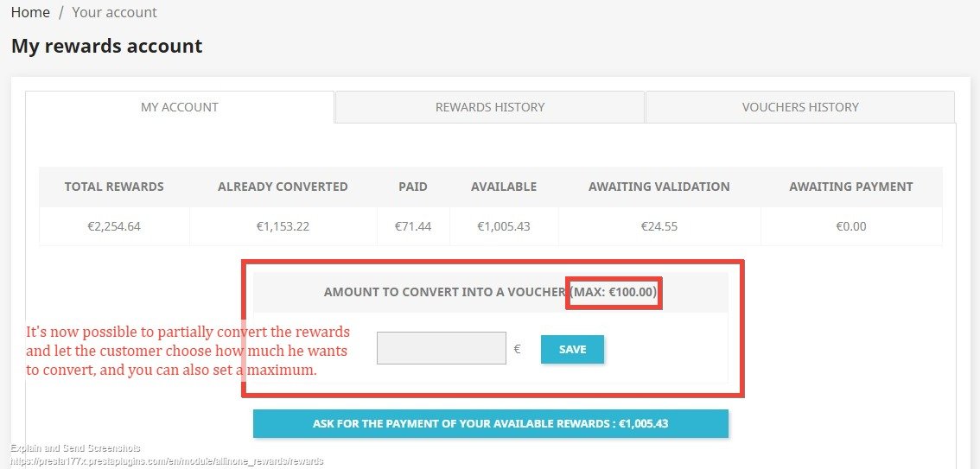
Task: Select the €2,254.64 total rewards value
Action: click(114, 226)
